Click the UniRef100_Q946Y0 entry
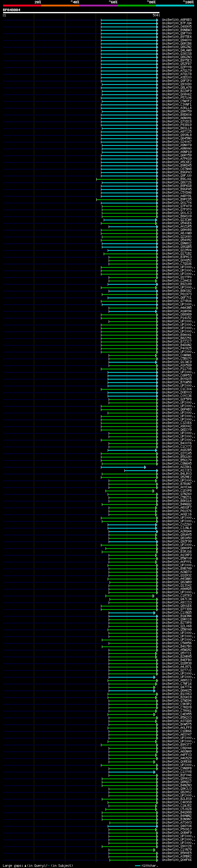Screen dimensions: 197x868 tap(176, 40)
